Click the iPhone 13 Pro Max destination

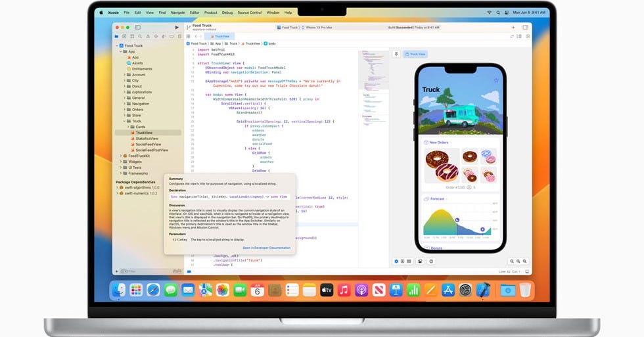click(317, 28)
